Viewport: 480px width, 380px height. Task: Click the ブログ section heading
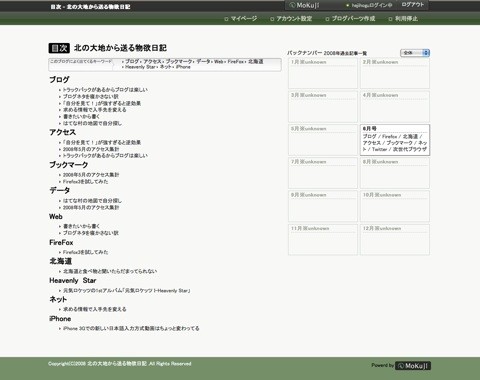[x=59, y=80]
